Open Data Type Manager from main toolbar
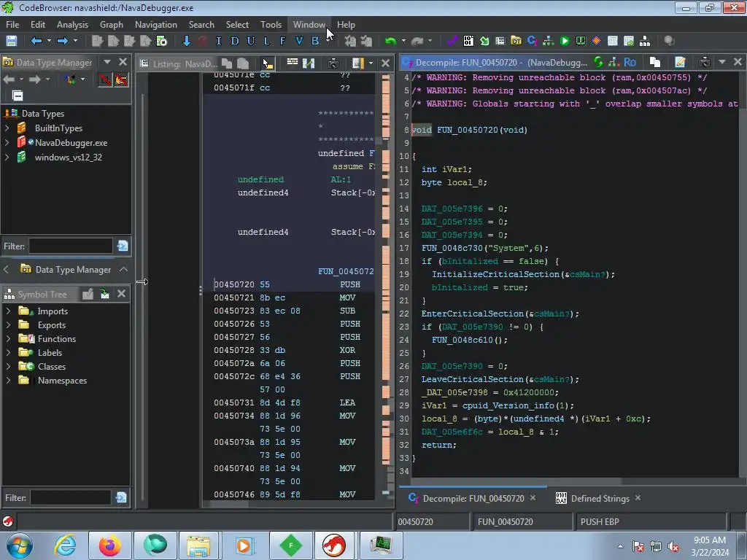This screenshot has height=560, width=747. click(516, 41)
